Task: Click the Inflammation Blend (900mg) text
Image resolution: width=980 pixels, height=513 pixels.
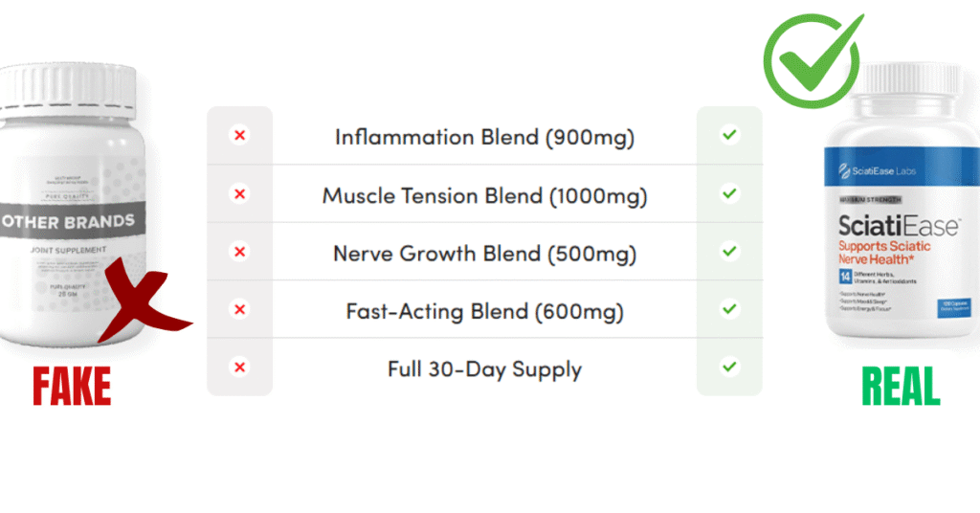Action: [x=484, y=138]
